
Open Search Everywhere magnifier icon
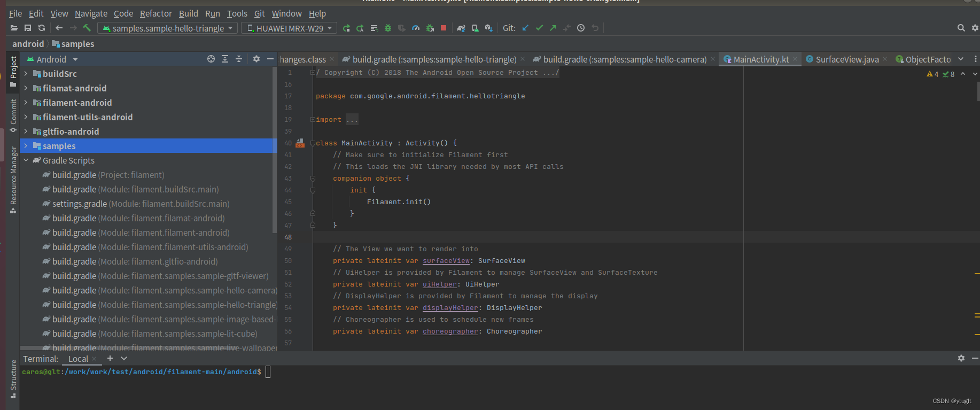(961, 28)
